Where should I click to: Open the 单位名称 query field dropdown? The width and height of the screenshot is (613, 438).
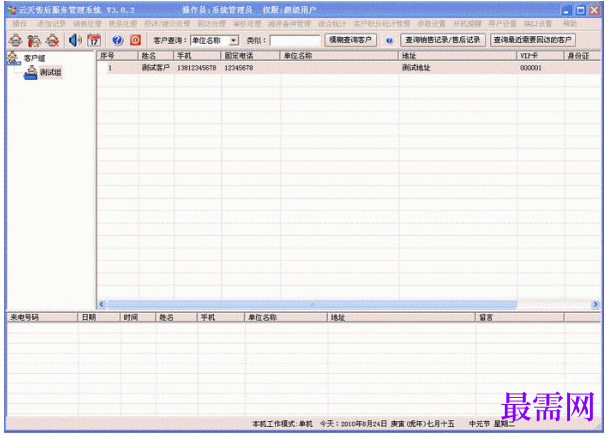233,40
